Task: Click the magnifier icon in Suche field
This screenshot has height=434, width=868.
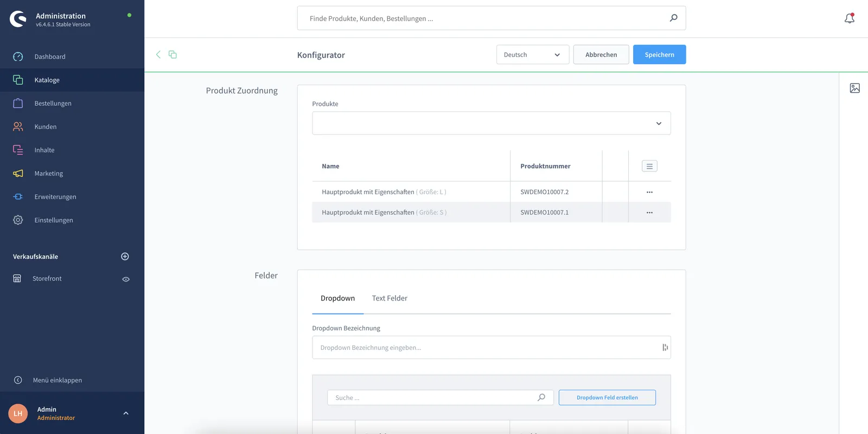Action: pyautogui.click(x=541, y=398)
